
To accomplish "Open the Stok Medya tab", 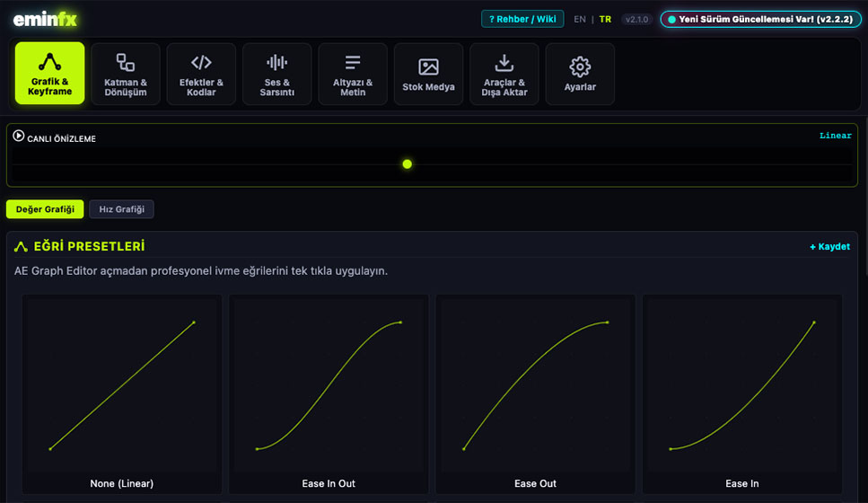I will [x=428, y=74].
